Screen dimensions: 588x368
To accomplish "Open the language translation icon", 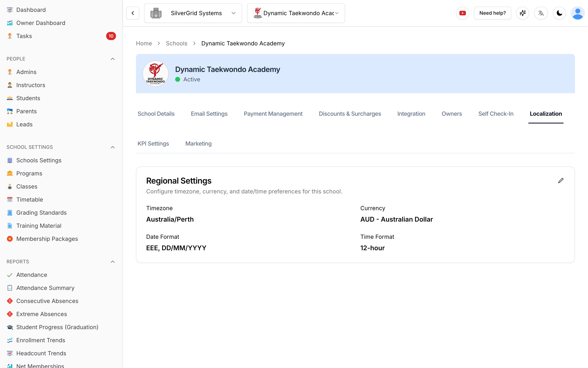I will 541,13.
